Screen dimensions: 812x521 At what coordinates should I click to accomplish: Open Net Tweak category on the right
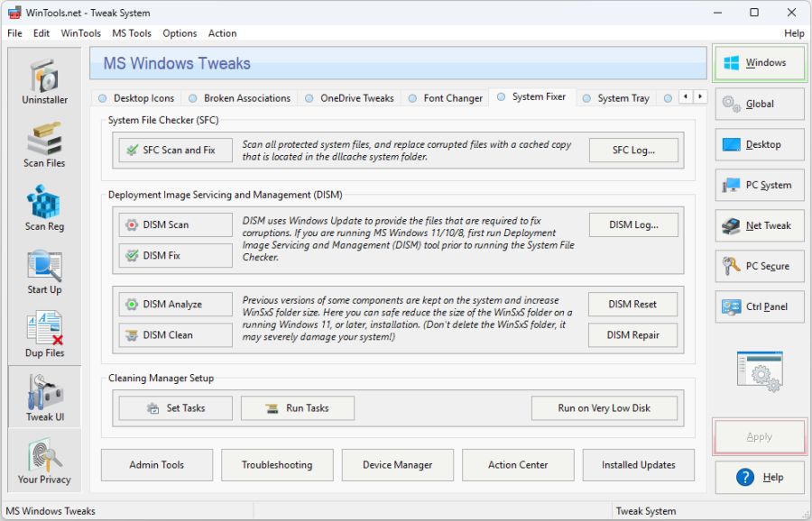tap(759, 225)
